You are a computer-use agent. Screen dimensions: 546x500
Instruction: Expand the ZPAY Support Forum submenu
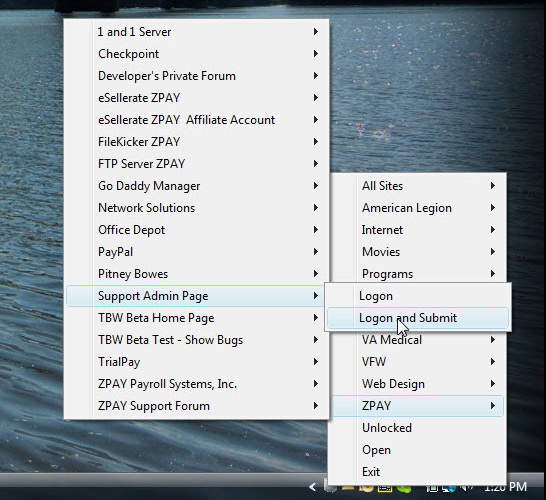(x=196, y=406)
